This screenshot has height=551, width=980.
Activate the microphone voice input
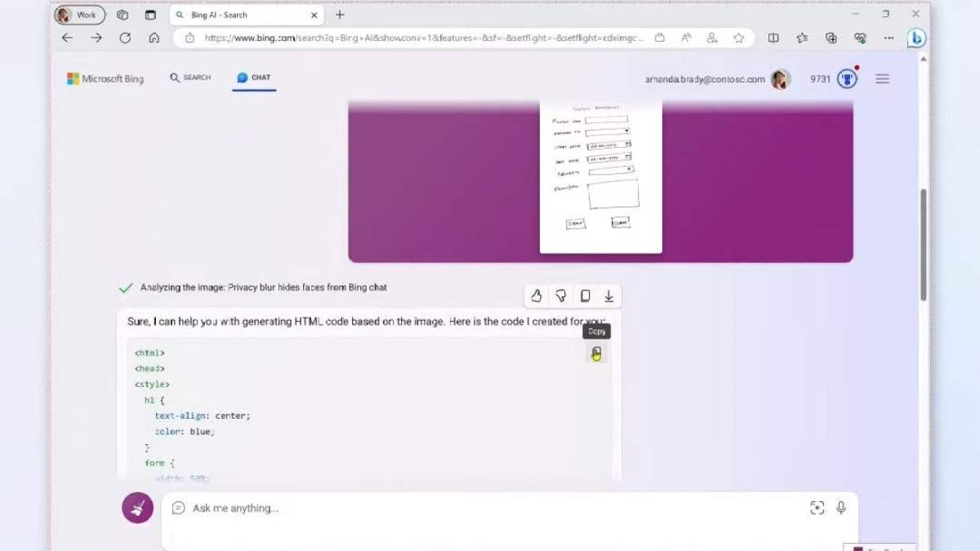[x=841, y=508]
